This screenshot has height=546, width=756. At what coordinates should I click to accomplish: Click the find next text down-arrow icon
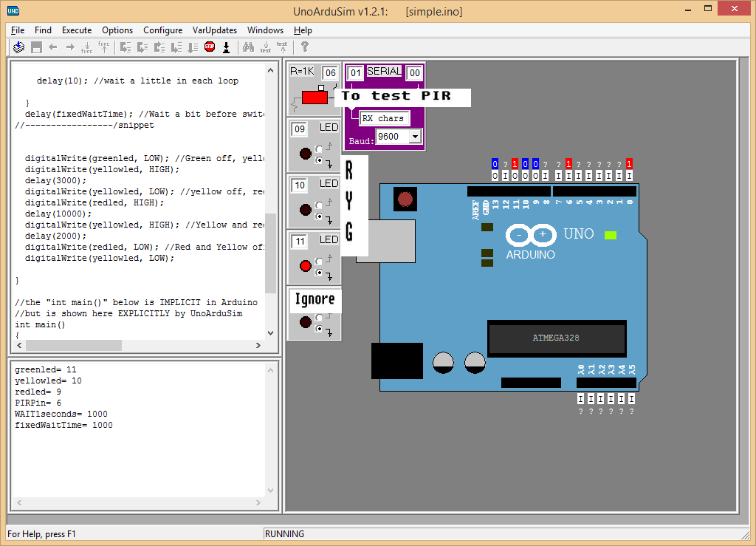265,47
